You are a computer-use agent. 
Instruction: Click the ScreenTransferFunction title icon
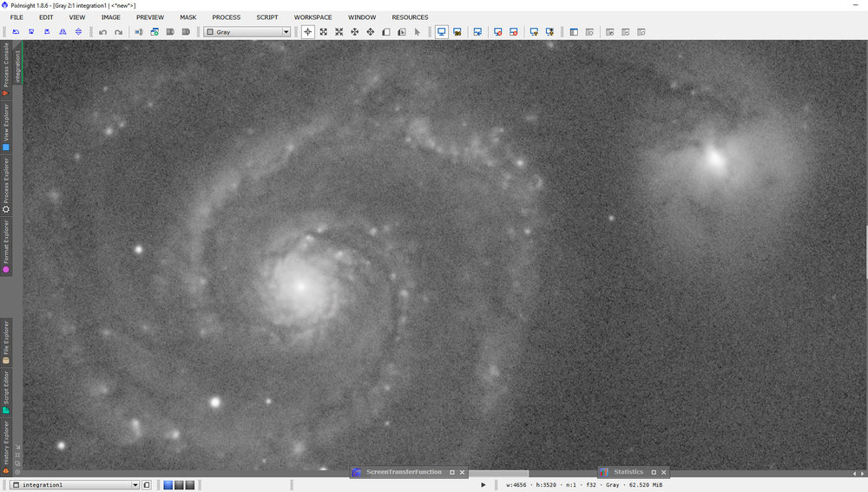pos(357,472)
